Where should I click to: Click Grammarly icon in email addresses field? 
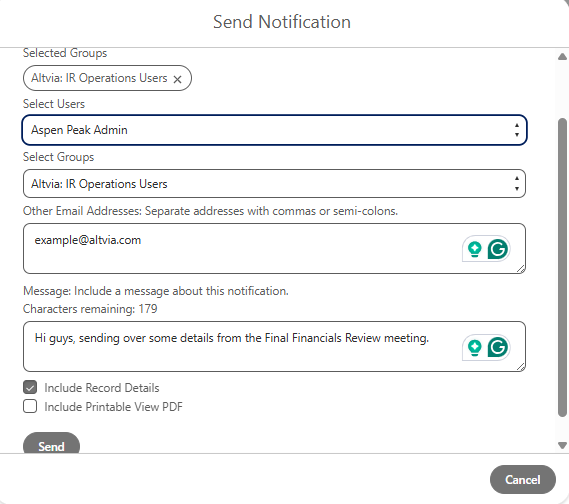point(497,249)
